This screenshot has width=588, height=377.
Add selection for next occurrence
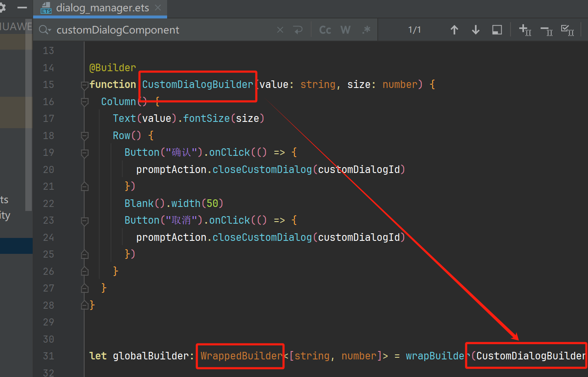(x=525, y=30)
